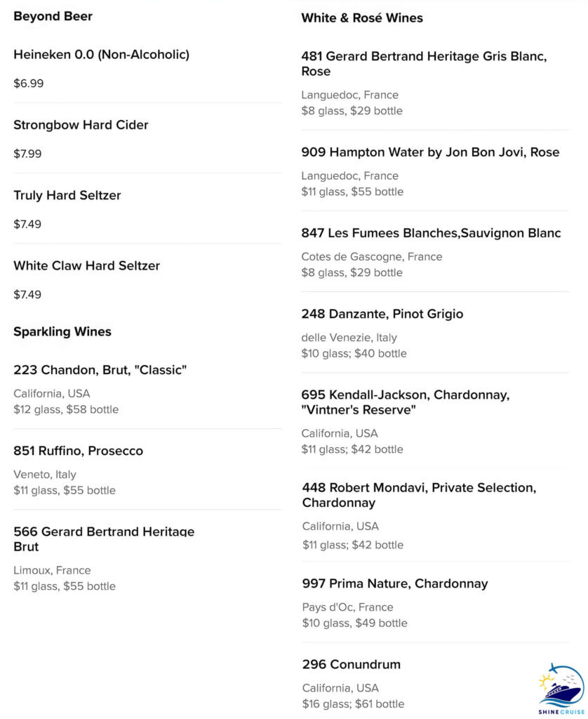Select 481 Gerard Bertrand Heritage Gris Blanc
The width and height of the screenshot is (588, 719).
coord(424,64)
